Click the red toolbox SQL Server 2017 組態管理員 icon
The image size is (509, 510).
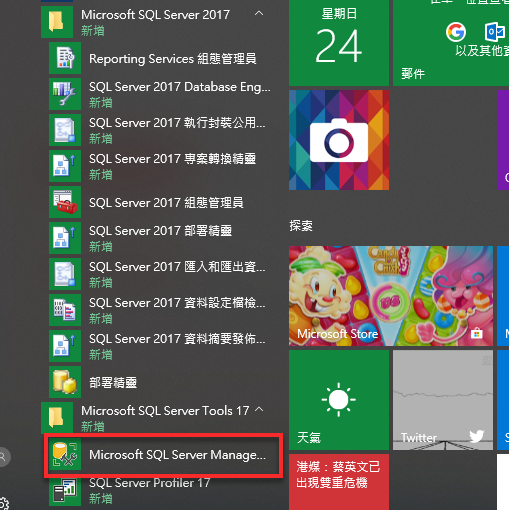(65, 202)
